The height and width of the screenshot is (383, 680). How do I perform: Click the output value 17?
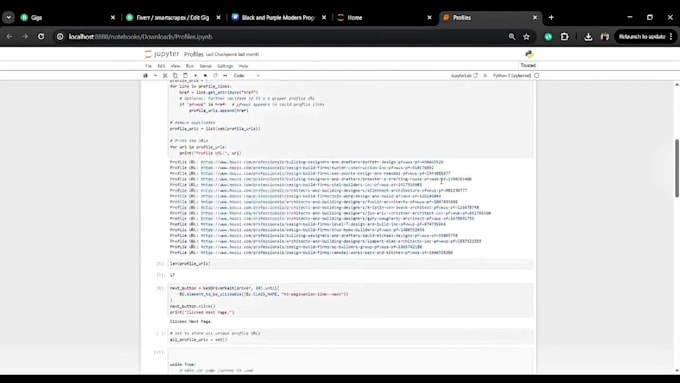(172, 275)
